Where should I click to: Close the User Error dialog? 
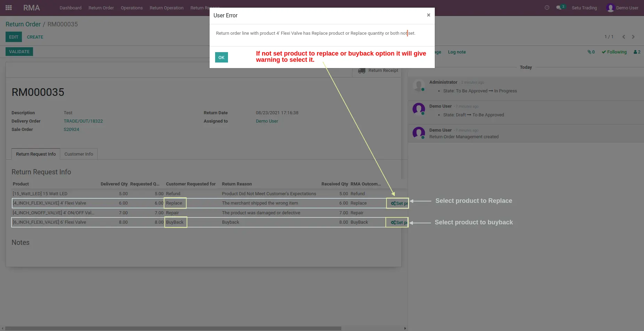click(x=429, y=15)
